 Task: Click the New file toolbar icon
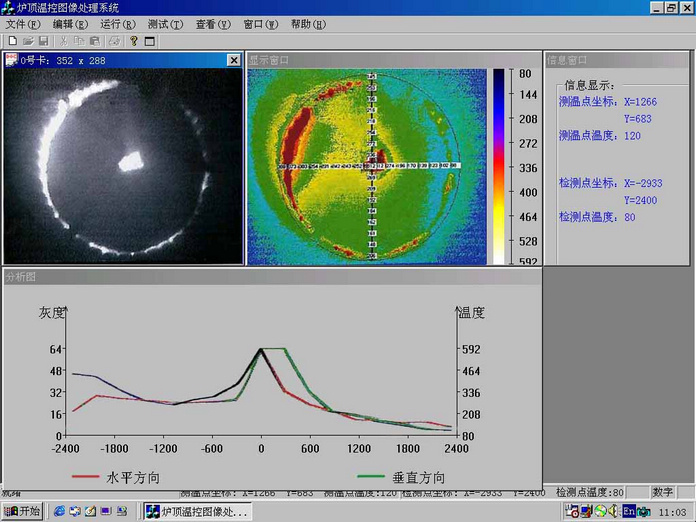pos(12,41)
